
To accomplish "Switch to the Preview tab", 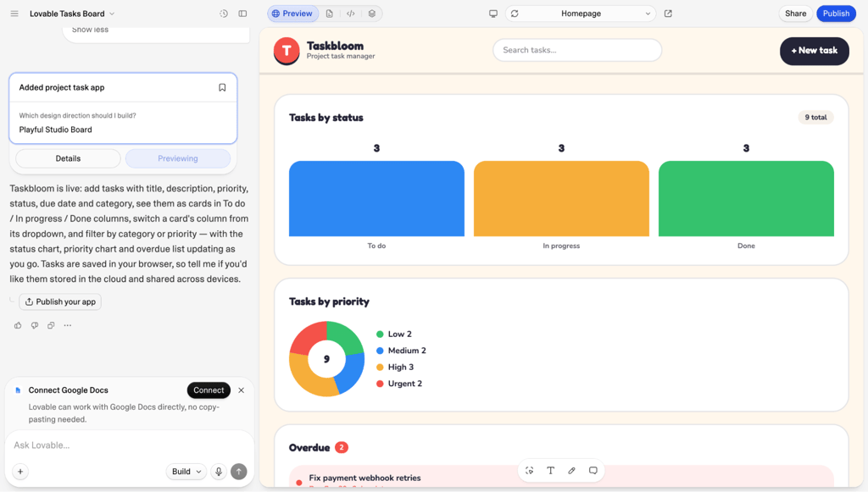I will [x=292, y=14].
